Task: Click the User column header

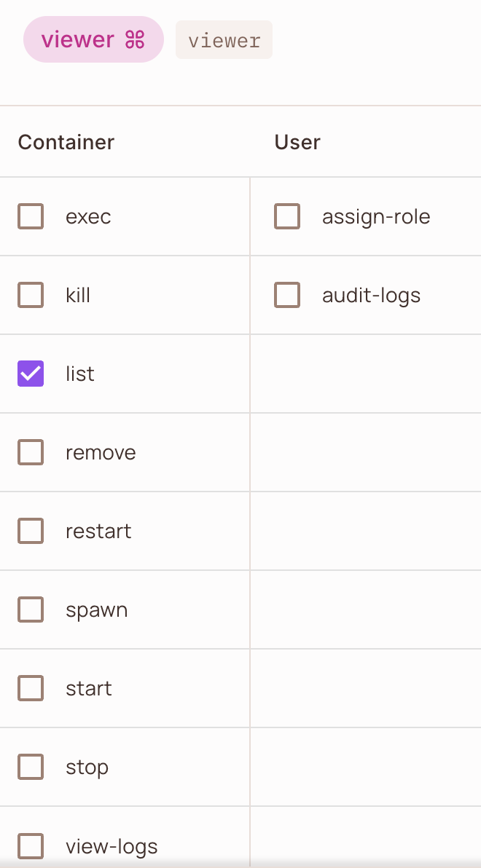Action: coord(297,142)
